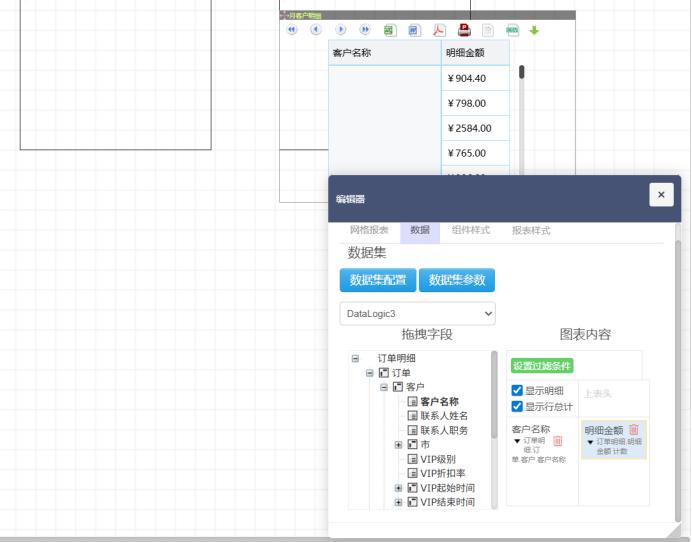Screen dimensions: 692x542
Task: Click the blank document icon in report toolbar
Action: (488, 30)
